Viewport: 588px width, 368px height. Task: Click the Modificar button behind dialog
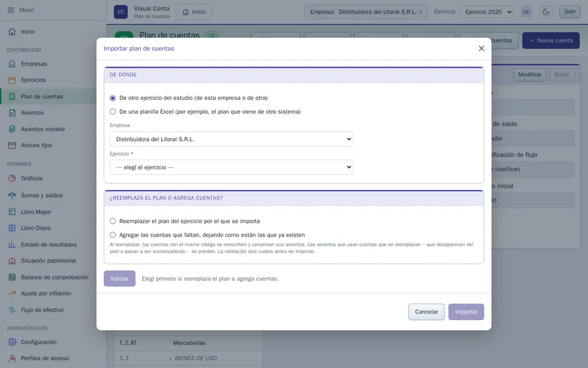tap(529, 74)
